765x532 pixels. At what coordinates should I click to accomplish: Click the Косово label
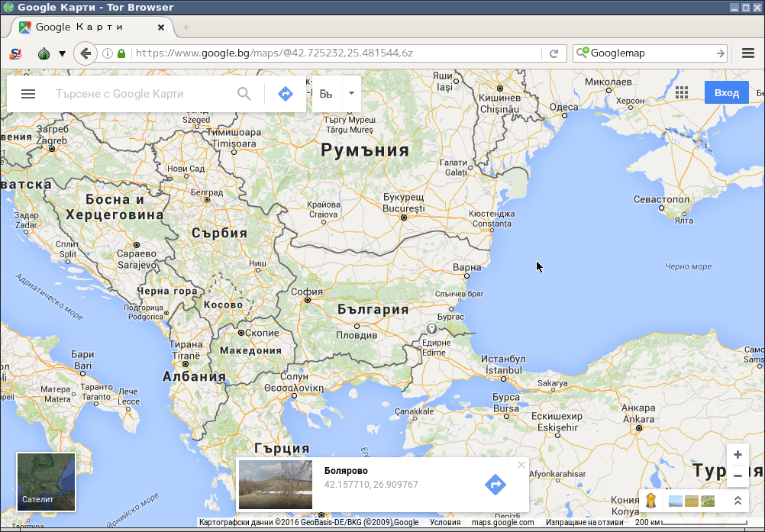tap(223, 305)
